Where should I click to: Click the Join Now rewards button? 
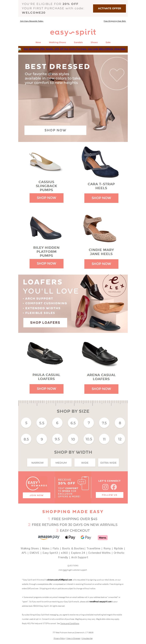[x=37, y=495]
